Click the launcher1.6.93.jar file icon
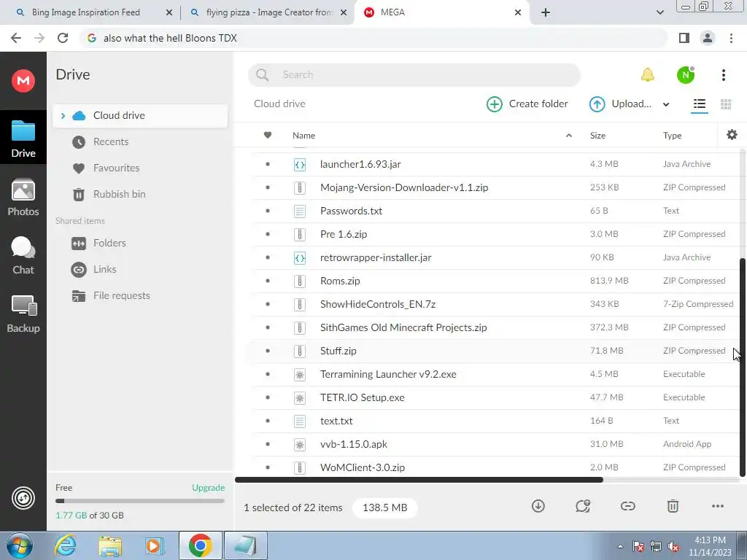 [x=300, y=164]
